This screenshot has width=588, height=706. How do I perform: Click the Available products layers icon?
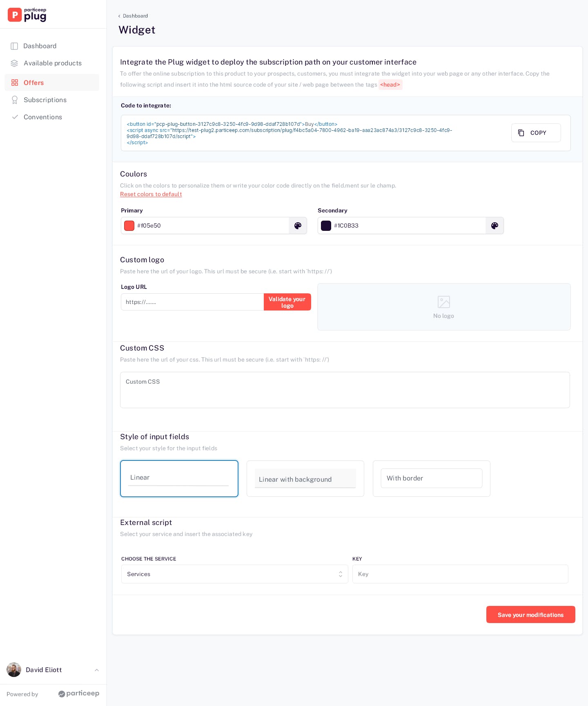coord(14,63)
